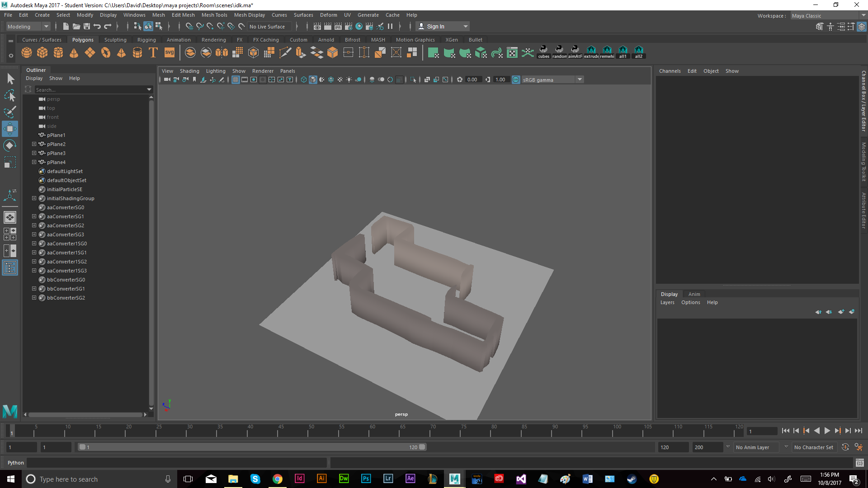Select the Move tool in toolbox
This screenshot has height=488, width=868.
[10, 129]
